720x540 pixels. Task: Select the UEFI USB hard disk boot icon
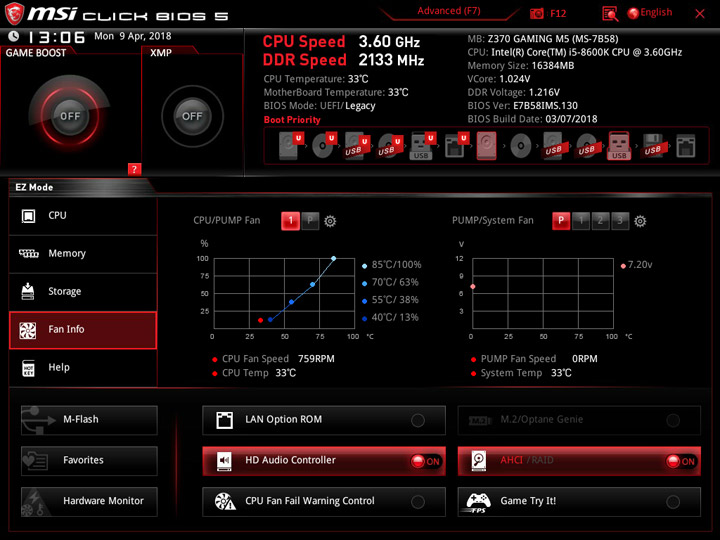pos(357,146)
